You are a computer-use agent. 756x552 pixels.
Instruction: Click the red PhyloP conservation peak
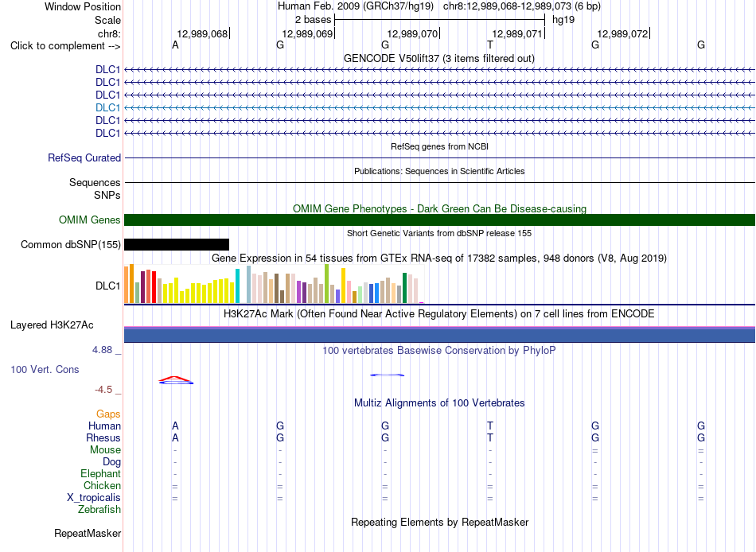(176, 379)
